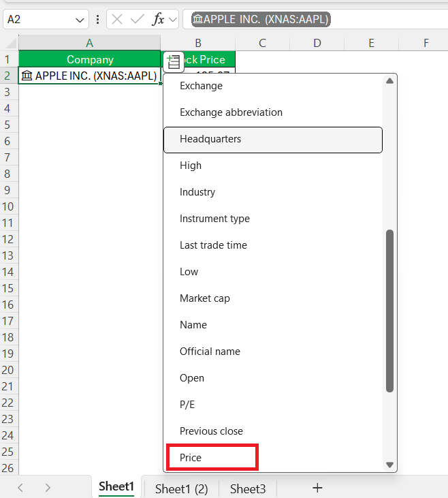
Task: Open the Name Box dropdown arrow
Action: [x=80, y=20]
